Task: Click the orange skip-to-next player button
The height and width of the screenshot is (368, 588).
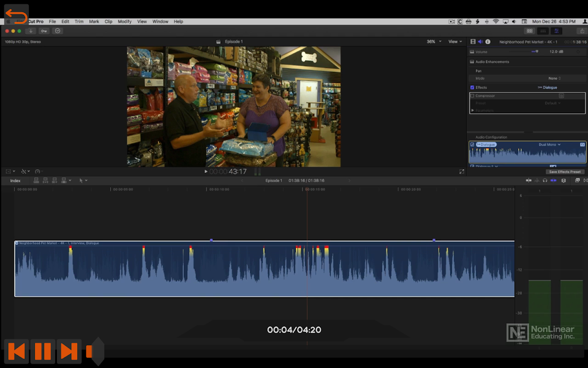Action: [69, 351]
